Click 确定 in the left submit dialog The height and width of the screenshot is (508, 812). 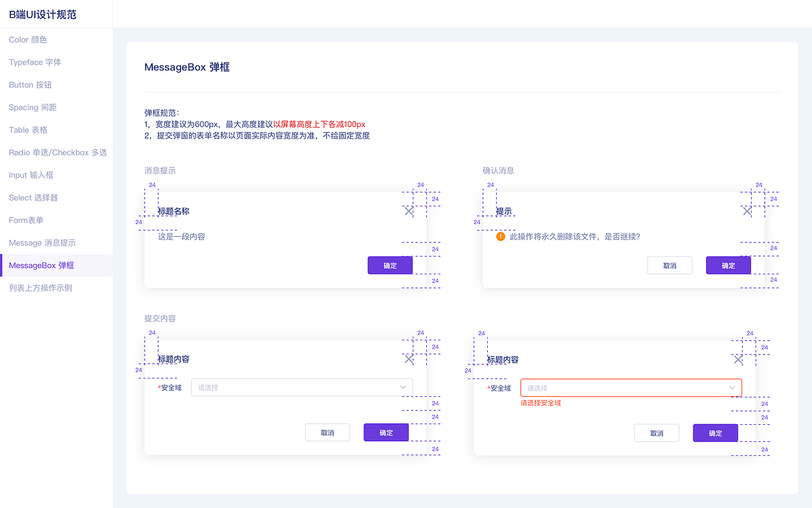click(386, 432)
